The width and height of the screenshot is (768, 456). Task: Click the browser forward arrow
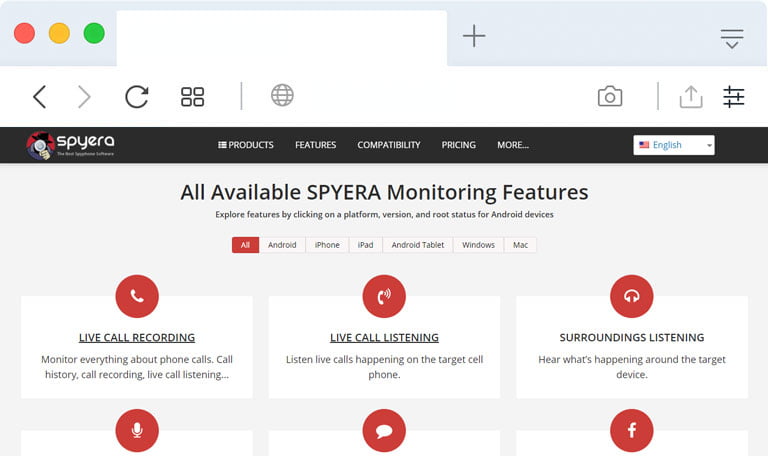84,96
